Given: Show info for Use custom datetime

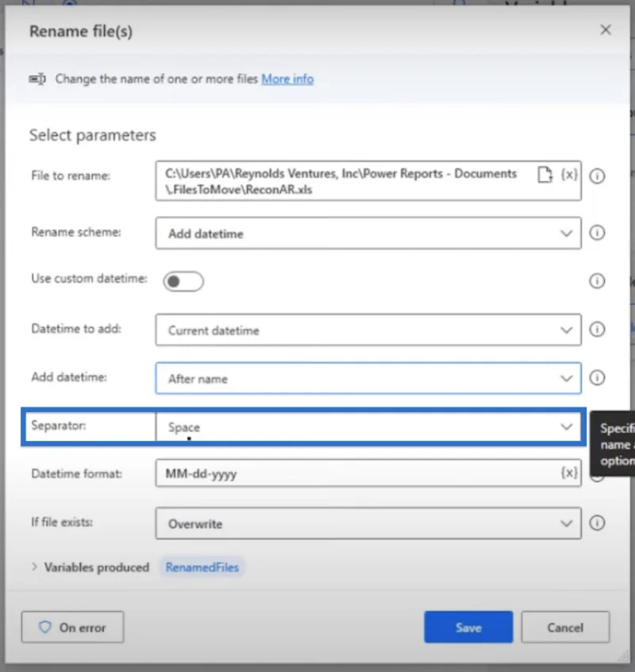Looking at the screenshot, I should [x=598, y=281].
